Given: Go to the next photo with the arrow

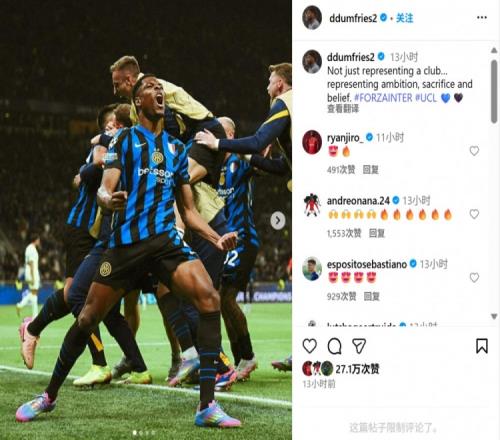Looking at the screenshot, I should (x=278, y=220).
